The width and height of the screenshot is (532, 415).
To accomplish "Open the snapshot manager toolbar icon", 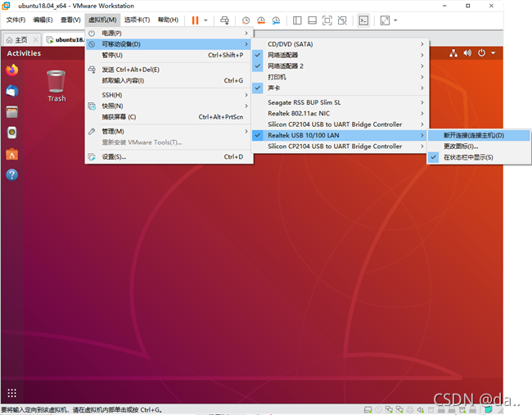I will click(x=276, y=20).
